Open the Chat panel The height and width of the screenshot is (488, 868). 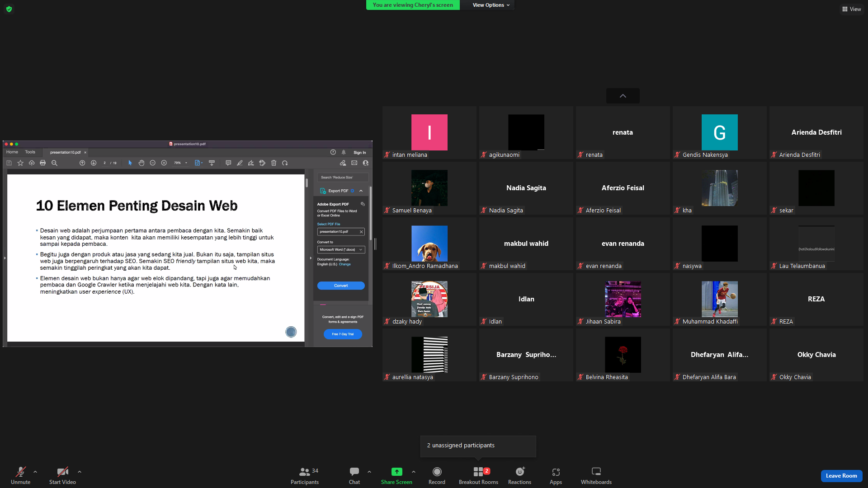tap(354, 475)
